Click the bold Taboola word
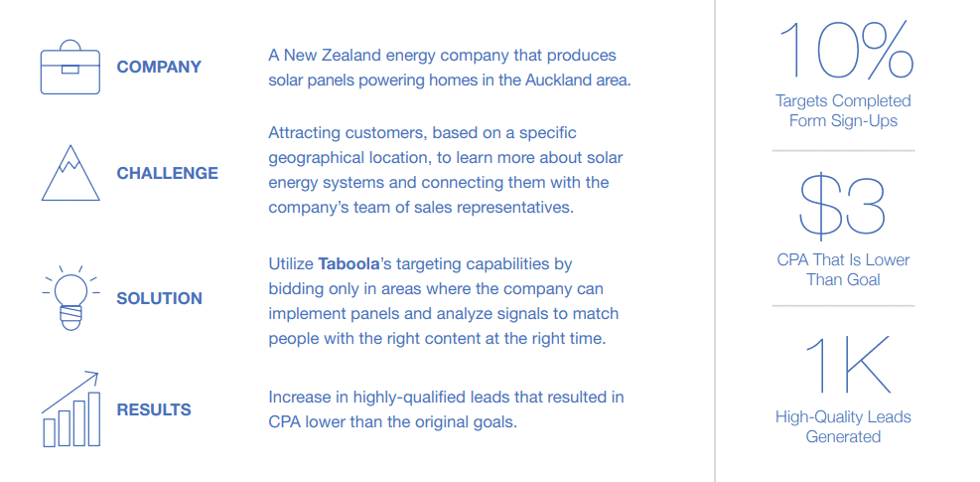 (350, 263)
